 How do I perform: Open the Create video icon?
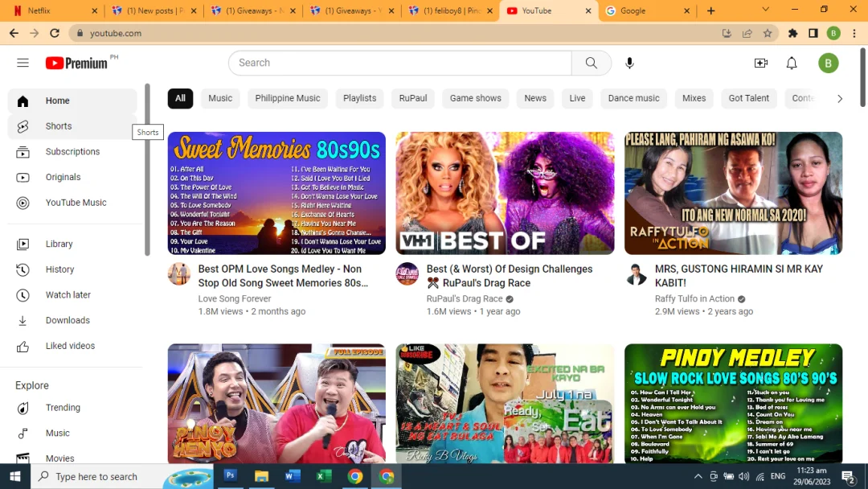[x=761, y=63]
